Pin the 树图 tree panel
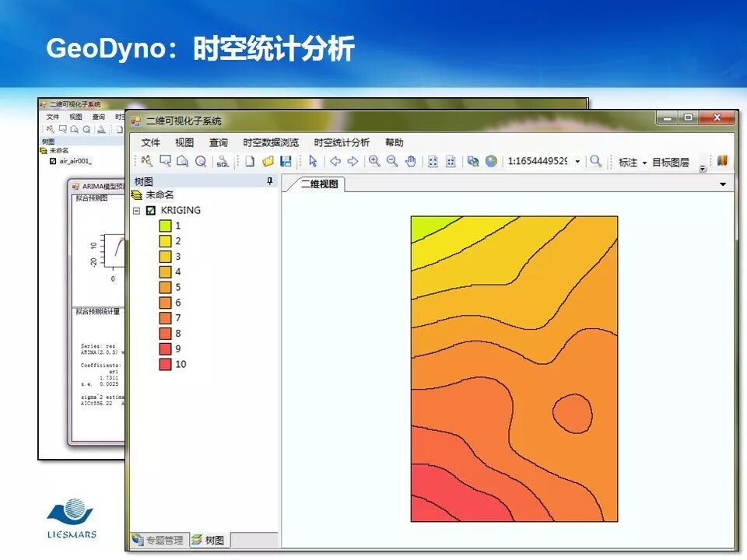 [x=270, y=181]
